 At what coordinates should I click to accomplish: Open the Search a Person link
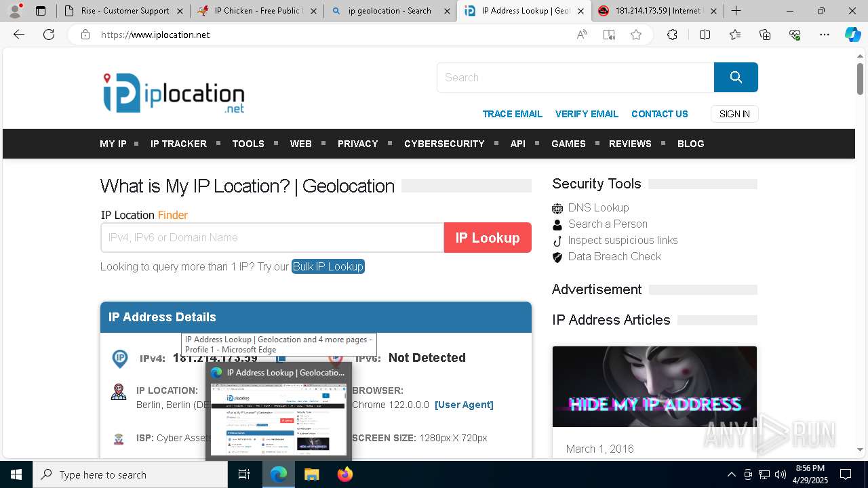pyautogui.click(x=608, y=224)
